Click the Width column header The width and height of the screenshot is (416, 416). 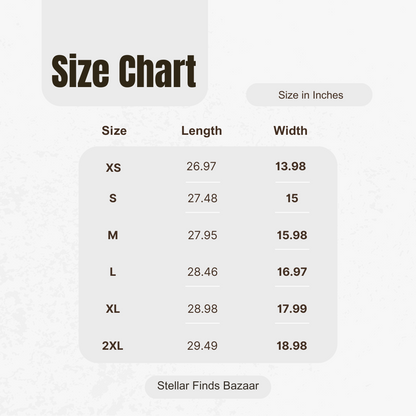[x=291, y=130]
